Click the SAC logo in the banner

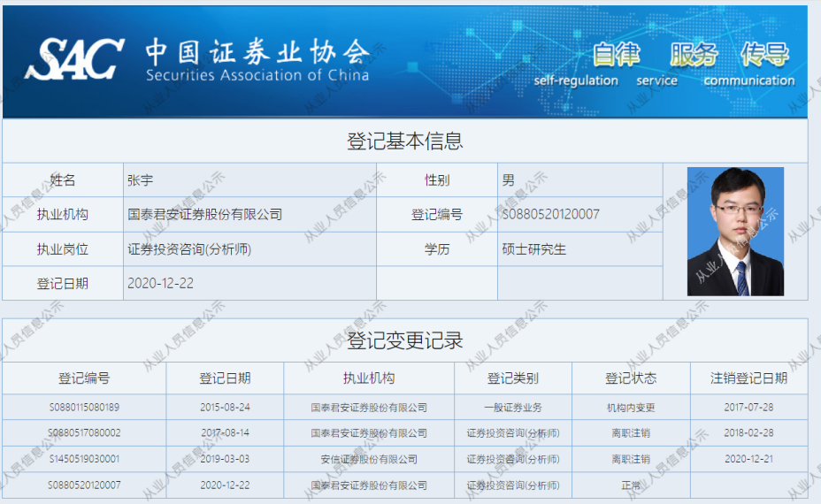74,59
